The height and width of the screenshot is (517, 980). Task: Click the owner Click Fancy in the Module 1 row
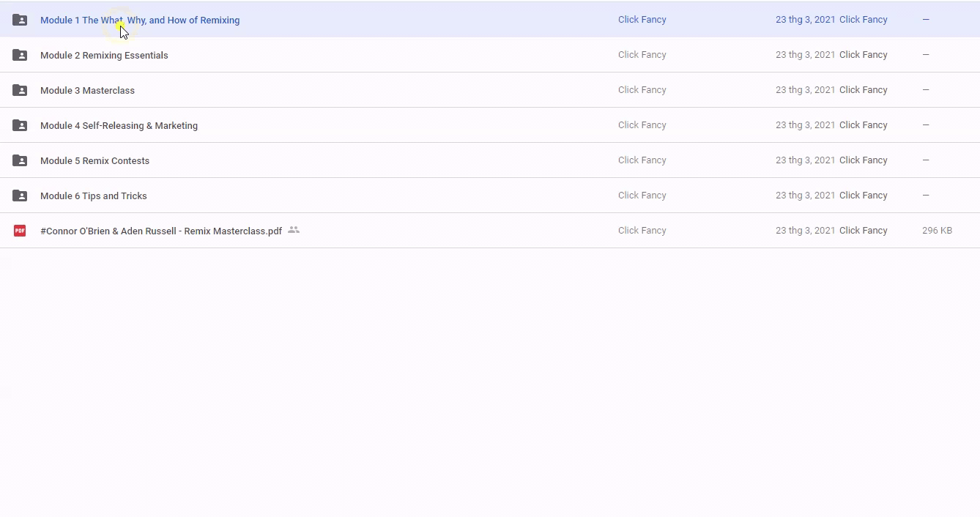(642, 20)
